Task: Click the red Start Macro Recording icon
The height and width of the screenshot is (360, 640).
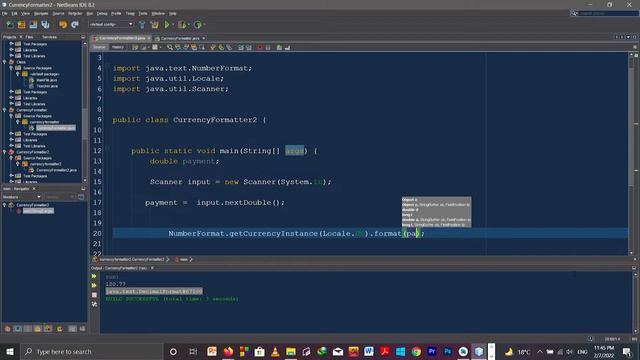Action: pos(260,47)
